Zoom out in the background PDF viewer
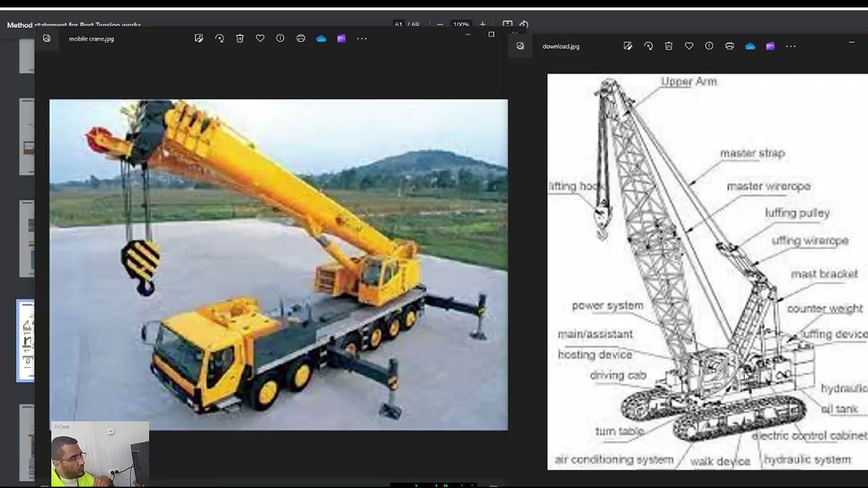 (440, 24)
